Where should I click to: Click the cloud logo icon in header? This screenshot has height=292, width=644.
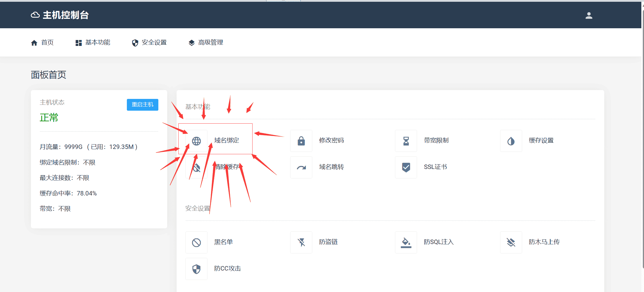pos(35,15)
